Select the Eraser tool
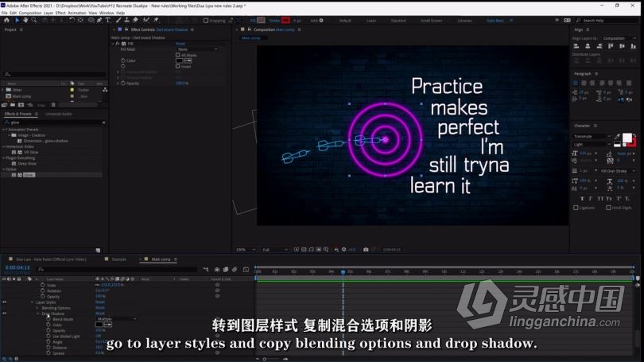The image size is (644, 362). [x=135, y=20]
